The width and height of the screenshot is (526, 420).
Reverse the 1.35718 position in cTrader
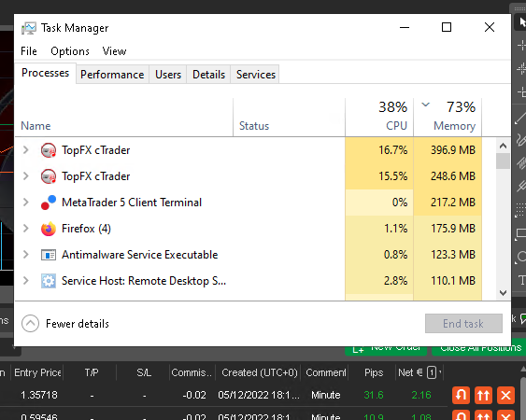point(461,395)
